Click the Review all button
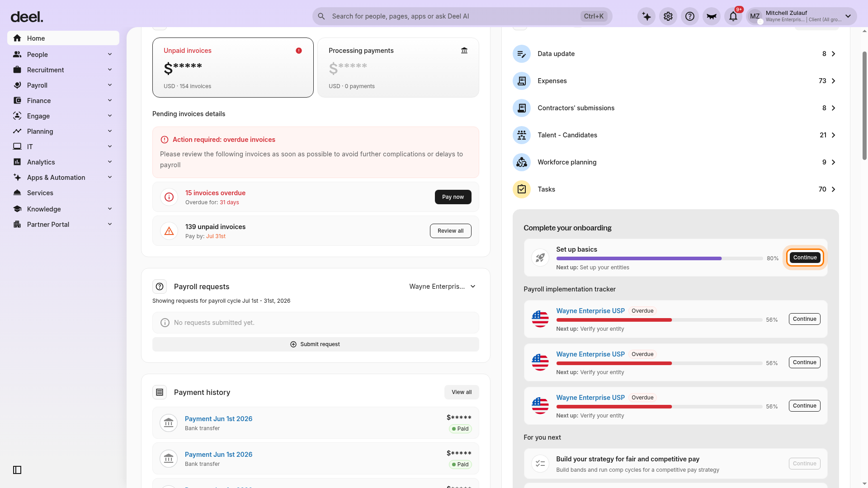868x488 pixels. (451, 231)
